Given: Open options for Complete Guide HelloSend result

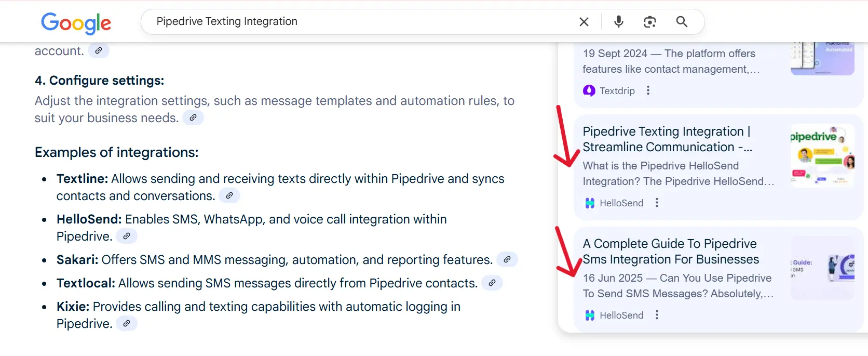Looking at the screenshot, I should click(657, 315).
